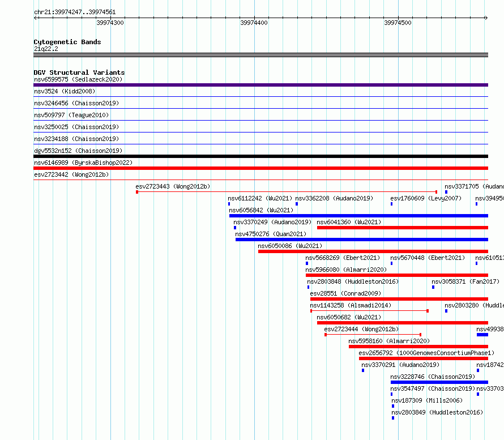Select the blue nsv187309 marker
Image resolution: width=504 pixels, height=440 pixels.
[x=393, y=406]
